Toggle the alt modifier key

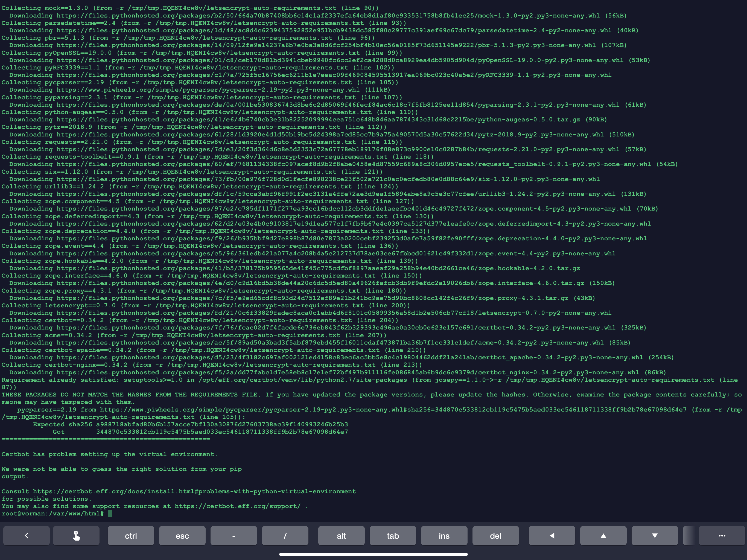tap(341, 536)
